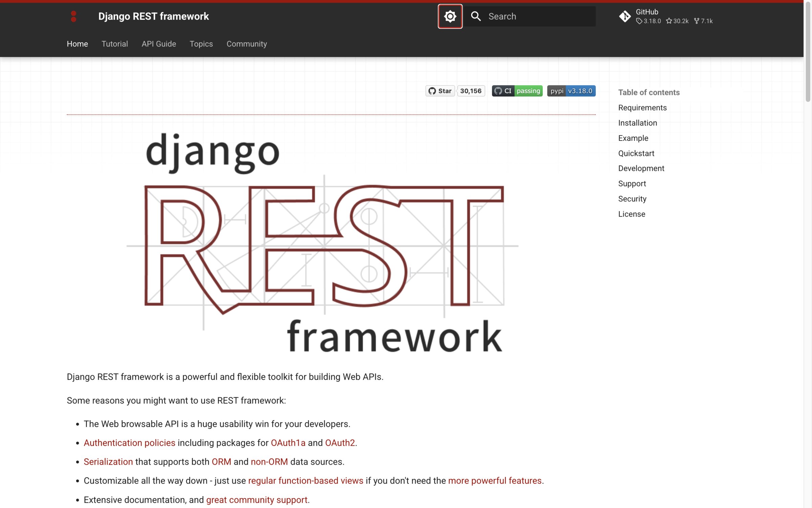The height and width of the screenshot is (508, 812).
Task: Click the red Django REST framework logo icon
Action: (73, 16)
